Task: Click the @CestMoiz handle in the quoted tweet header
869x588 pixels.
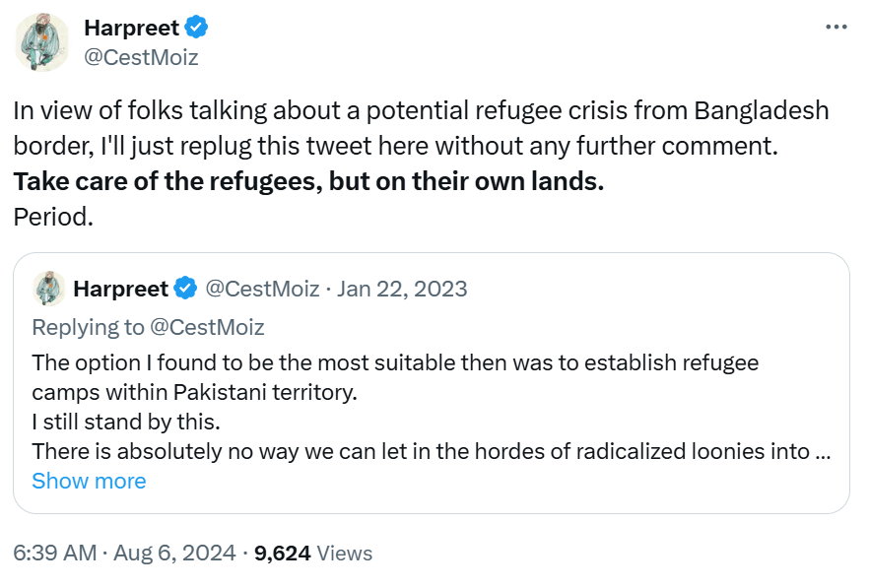Action: pyautogui.click(x=261, y=289)
